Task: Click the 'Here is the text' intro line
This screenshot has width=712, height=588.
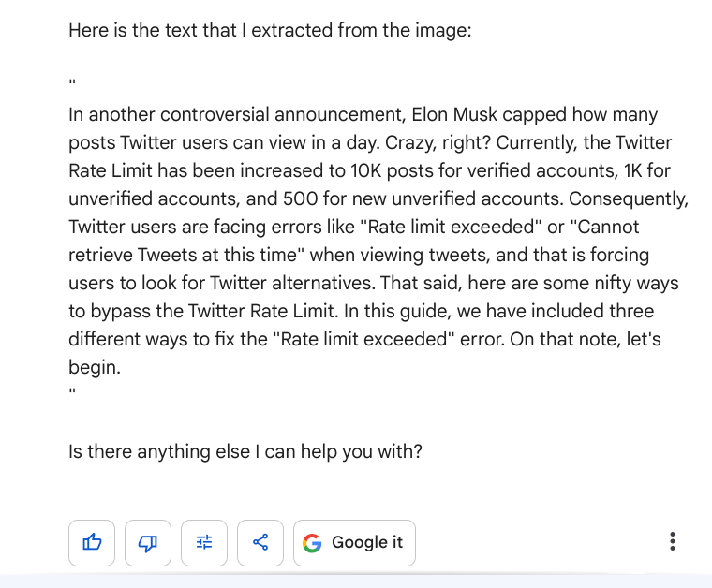Action: tap(270, 30)
